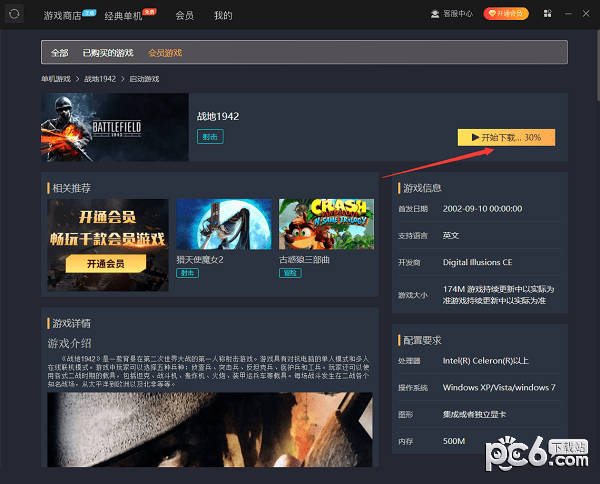
Task: Click the 冒险 tag under 古惑狼三部曲
Action: point(290,273)
